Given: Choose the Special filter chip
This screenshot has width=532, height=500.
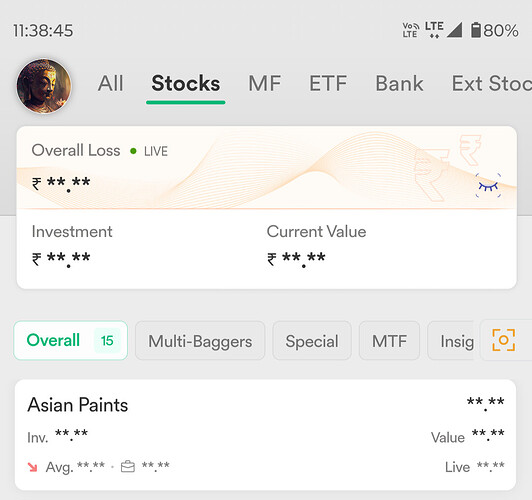Looking at the screenshot, I should [312, 341].
